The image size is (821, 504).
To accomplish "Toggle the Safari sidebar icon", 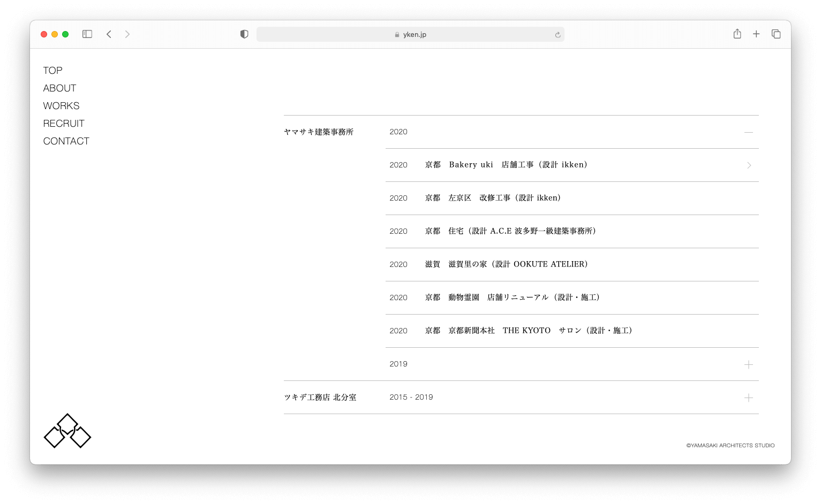I will (x=87, y=34).
